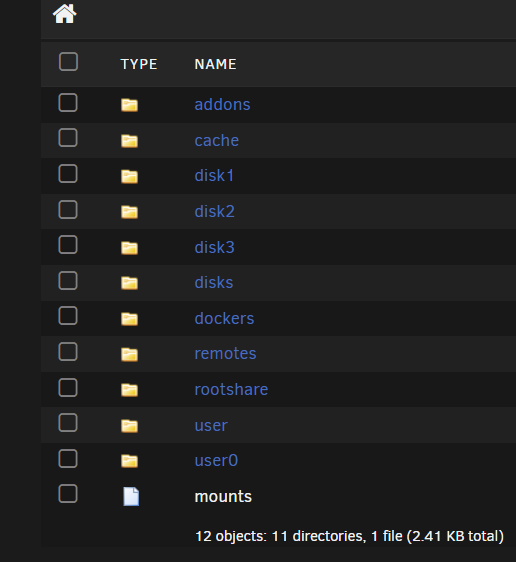Open the disk3 folder link
The image size is (516, 562).
tap(214, 247)
